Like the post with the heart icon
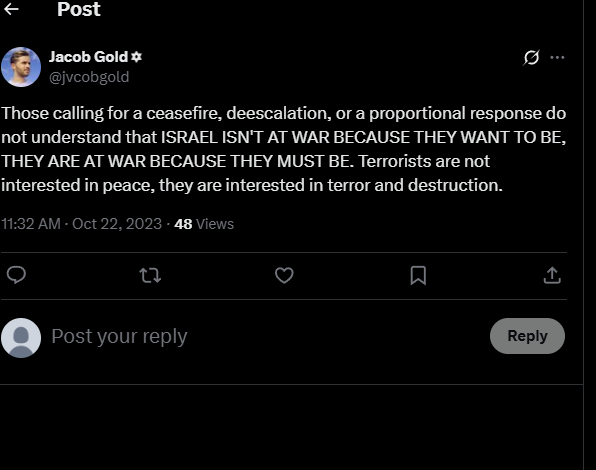Viewport: 596px width, 470px height. click(284, 275)
